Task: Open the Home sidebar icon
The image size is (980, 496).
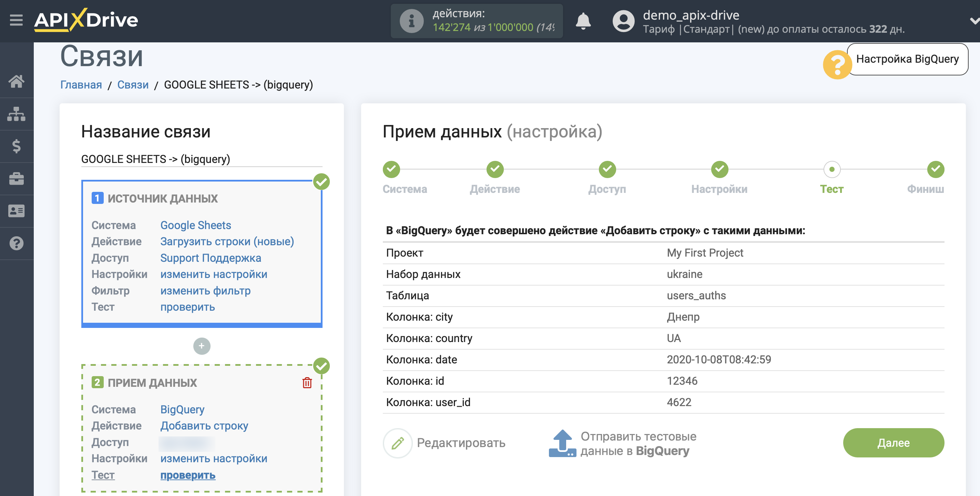Action: pyautogui.click(x=16, y=81)
